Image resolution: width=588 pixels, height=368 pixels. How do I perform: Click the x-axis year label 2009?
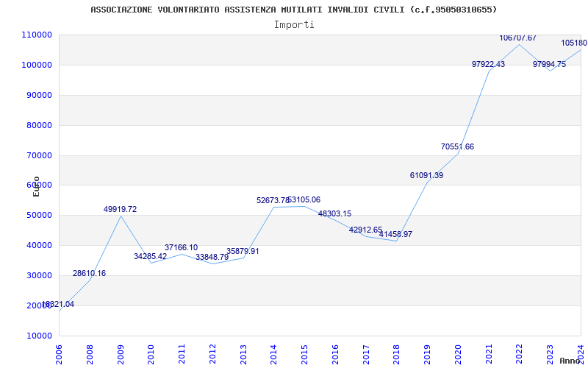(x=121, y=355)
